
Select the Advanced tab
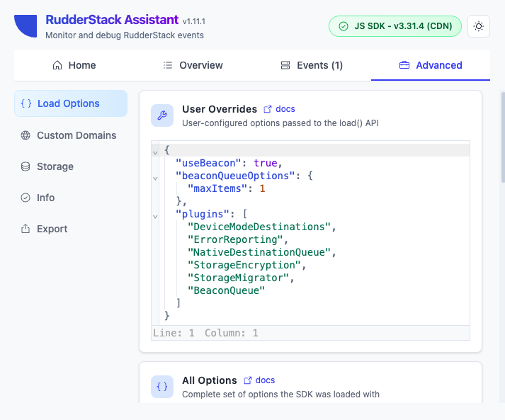[x=431, y=65]
